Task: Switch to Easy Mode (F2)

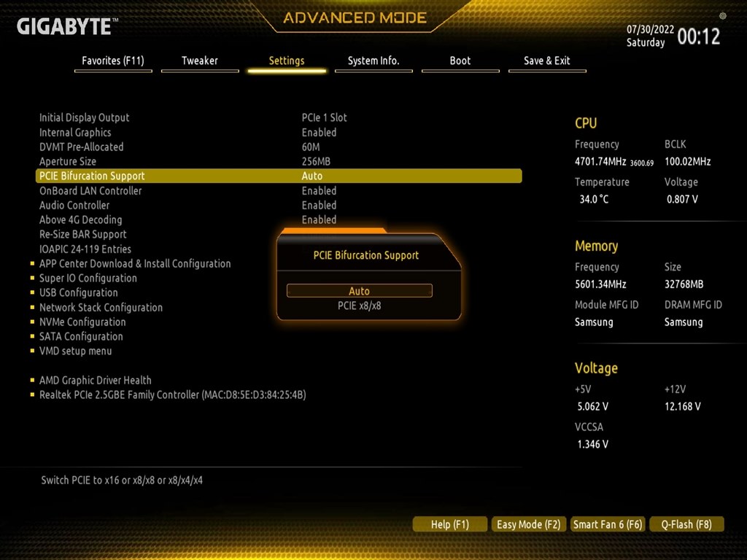Action: tap(528, 524)
